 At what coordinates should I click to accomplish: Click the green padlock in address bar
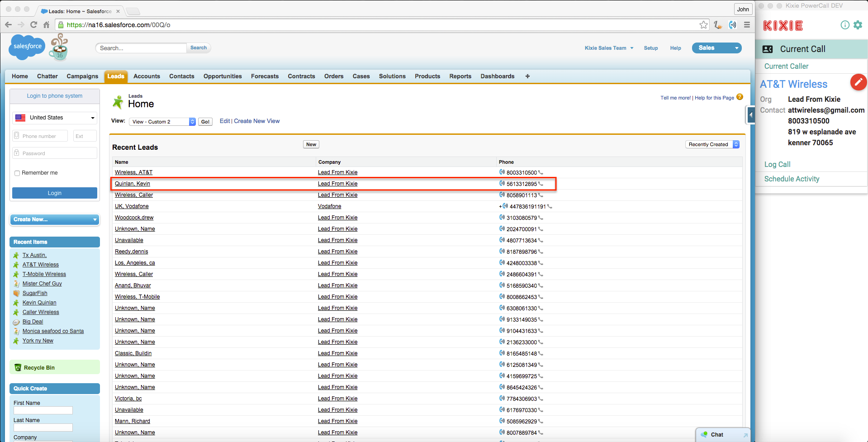[61, 25]
